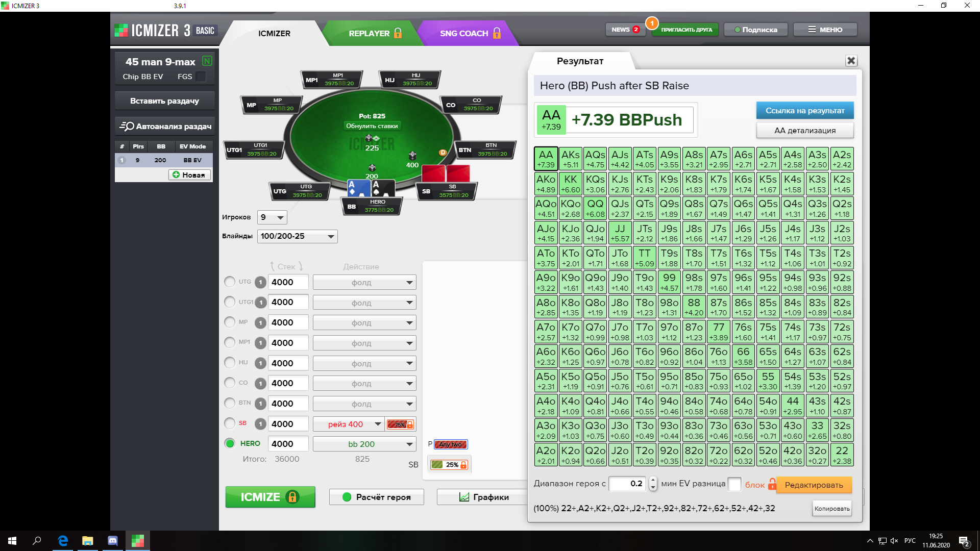Open the BTN action dropdown
980x551 pixels.
364,404
